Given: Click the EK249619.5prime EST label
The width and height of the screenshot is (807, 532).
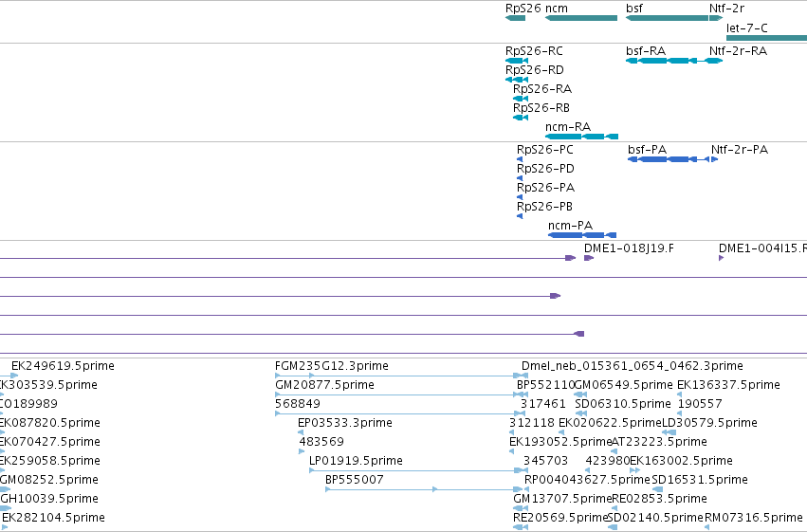Looking at the screenshot, I should pos(63,366).
